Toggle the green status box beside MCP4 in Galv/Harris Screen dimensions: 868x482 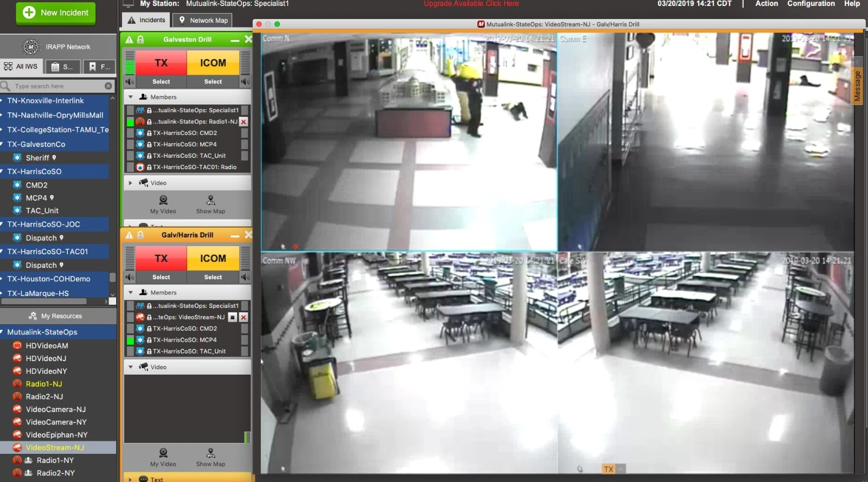pos(130,340)
